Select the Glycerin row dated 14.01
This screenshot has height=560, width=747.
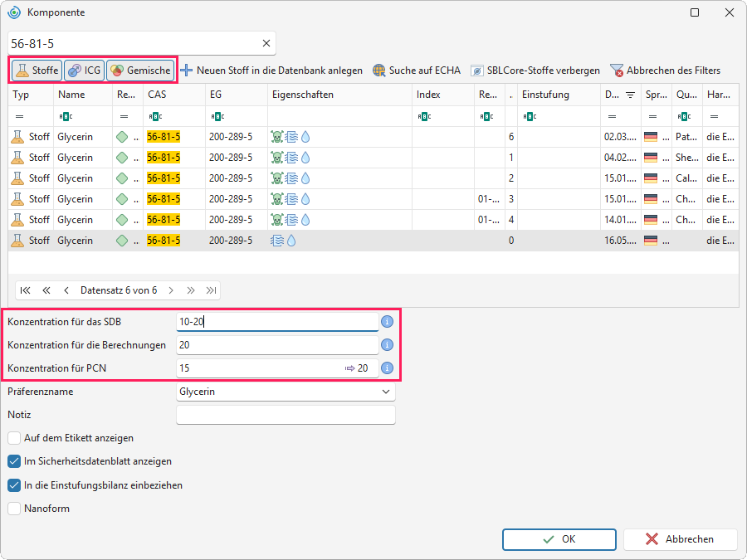coord(373,220)
